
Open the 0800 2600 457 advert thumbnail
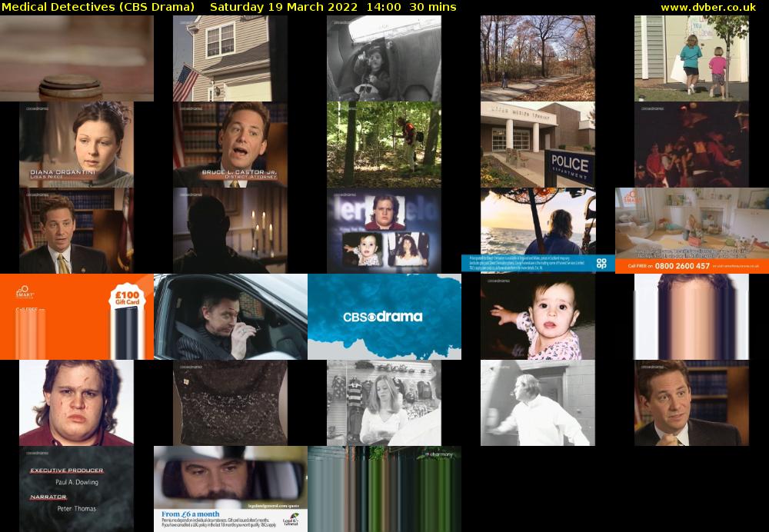pyautogui.click(x=691, y=231)
